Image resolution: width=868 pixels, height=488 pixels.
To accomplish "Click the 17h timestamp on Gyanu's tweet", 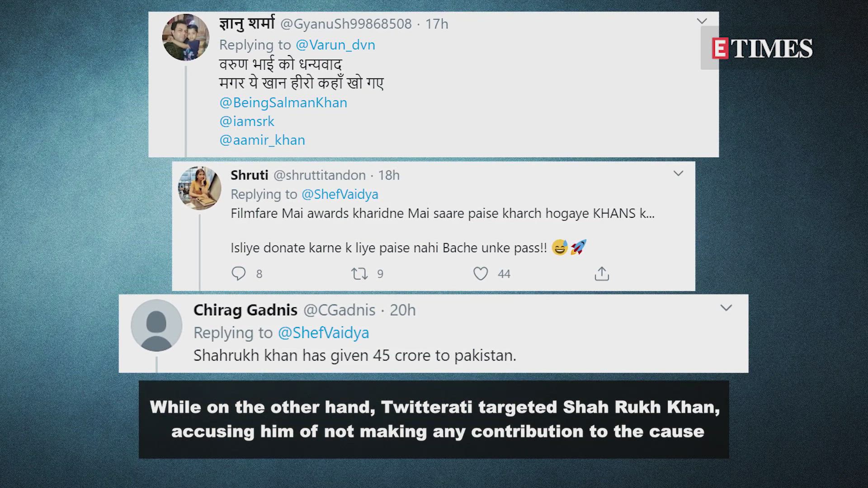I will coord(437,24).
